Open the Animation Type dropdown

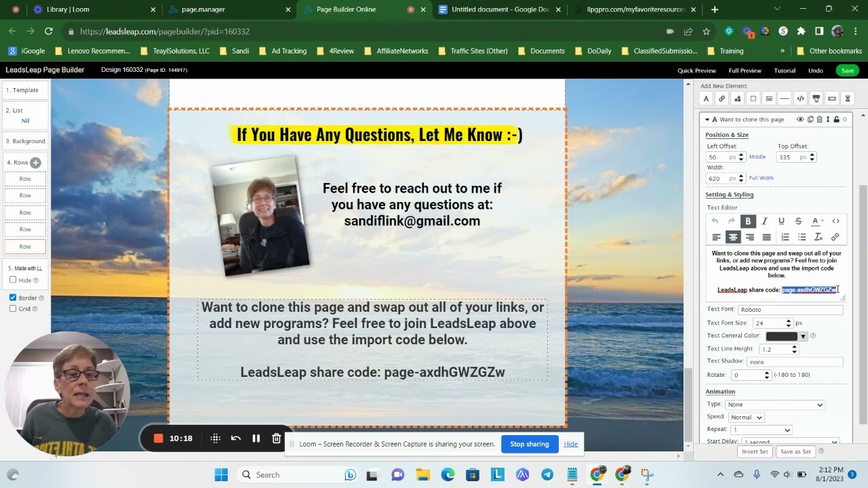(774, 405)
